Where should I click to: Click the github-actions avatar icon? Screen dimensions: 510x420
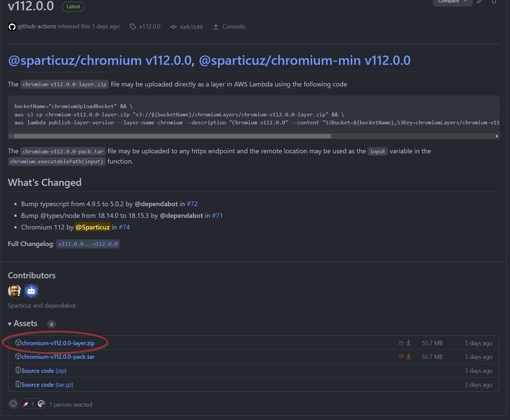click(12, 27)
